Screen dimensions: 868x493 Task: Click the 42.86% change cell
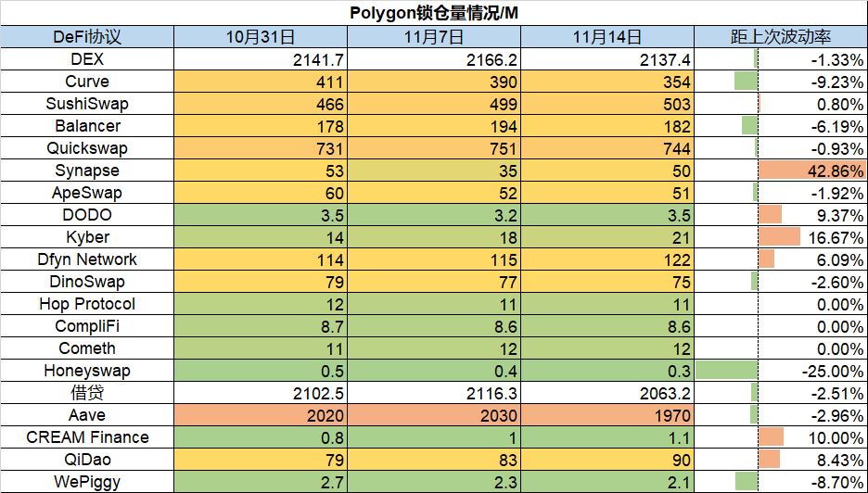pyautogui.click(x=781, y=171)
